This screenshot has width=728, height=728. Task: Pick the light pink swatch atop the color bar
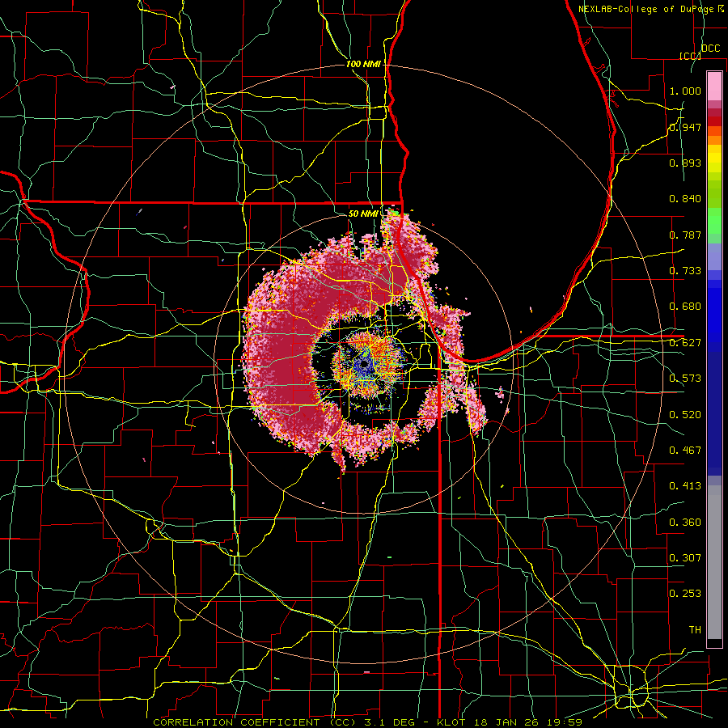(714, 86)
